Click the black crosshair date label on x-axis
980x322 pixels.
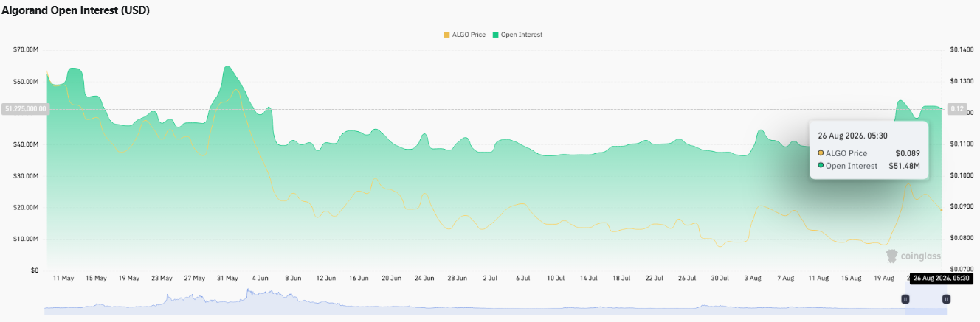(940, 279)
